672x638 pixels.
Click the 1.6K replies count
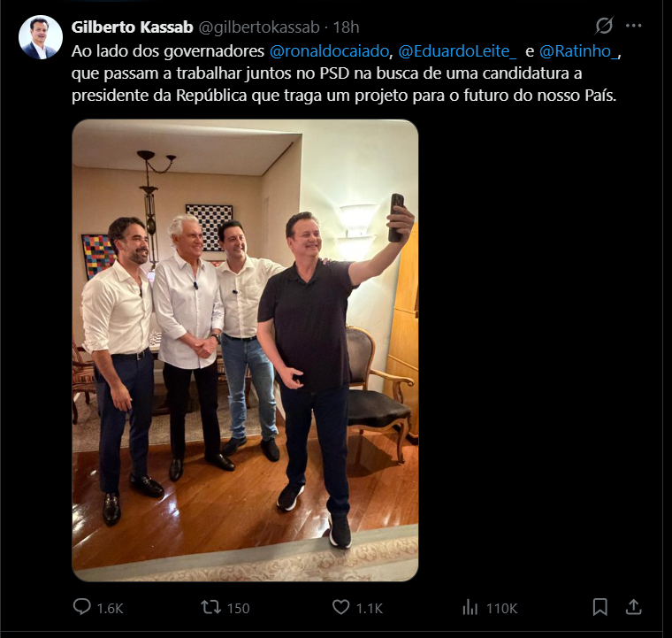pos(110,608)
